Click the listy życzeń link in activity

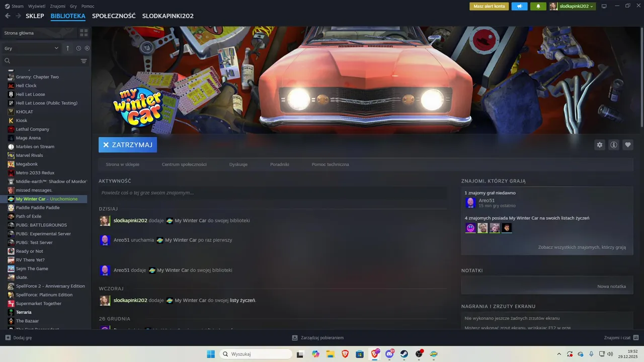(x=243, y=300)
